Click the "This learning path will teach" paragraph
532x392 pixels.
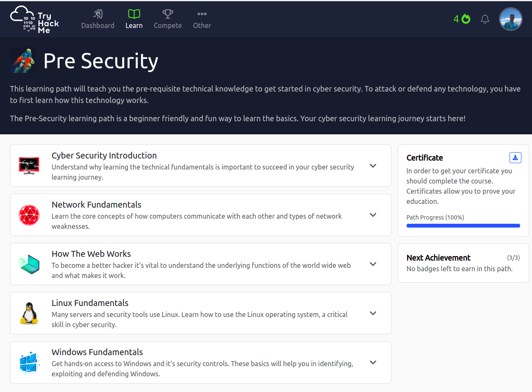[265, 95]
